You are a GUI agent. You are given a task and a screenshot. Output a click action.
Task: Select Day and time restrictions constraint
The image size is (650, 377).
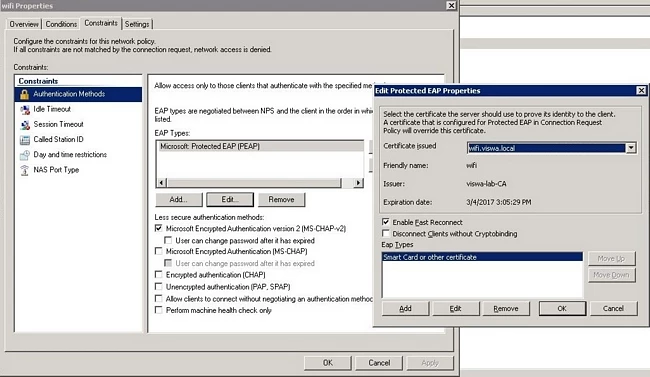(70, 154)
